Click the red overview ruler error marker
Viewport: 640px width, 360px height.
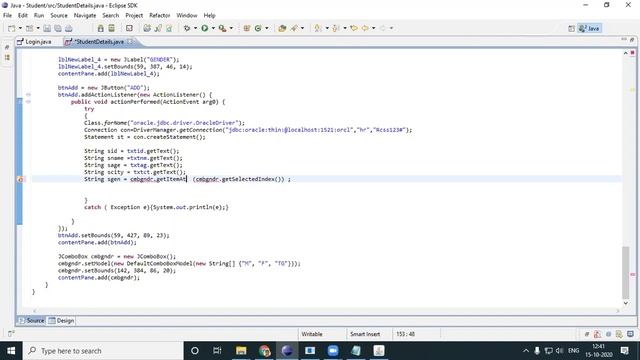(633, 275)
